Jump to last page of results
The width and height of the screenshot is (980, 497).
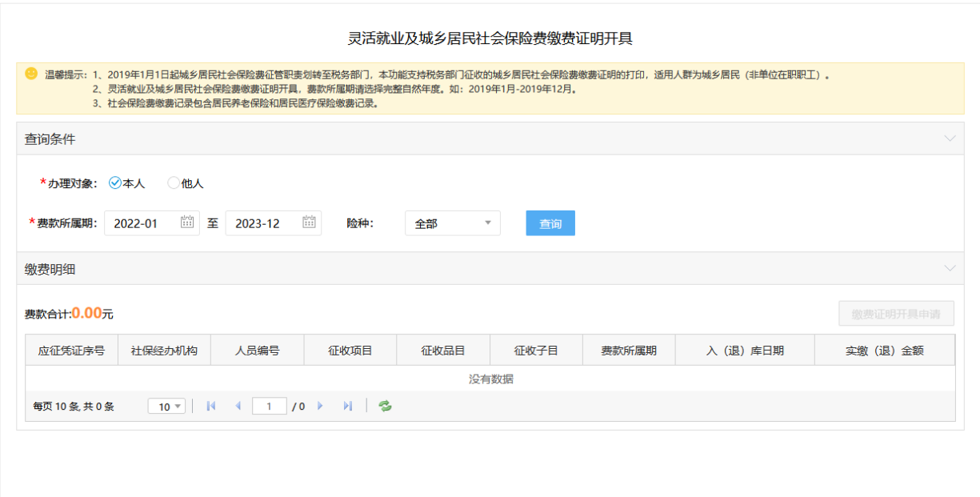pyautogui.click(x=347, y=407)
